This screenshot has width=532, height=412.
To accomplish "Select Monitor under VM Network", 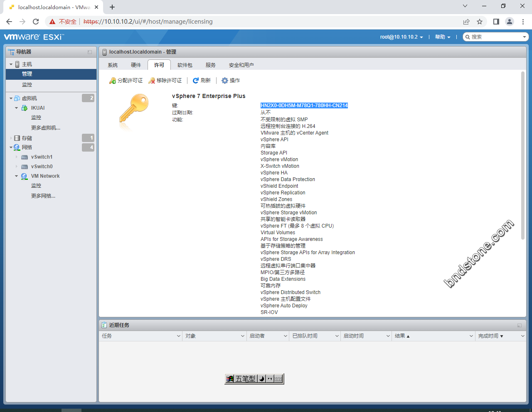I will tap(36, 186).
